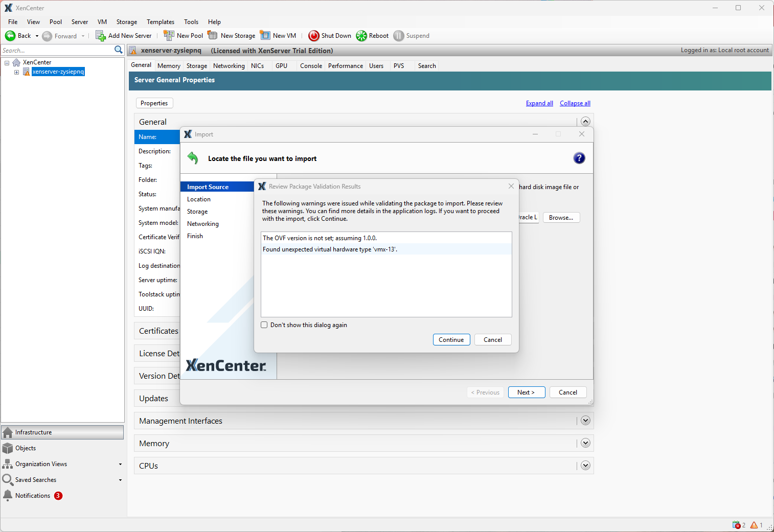This screenshot has width=774, height=532.
Task: Select the second warning about 'vmx-13'
Action: point(330,249)
